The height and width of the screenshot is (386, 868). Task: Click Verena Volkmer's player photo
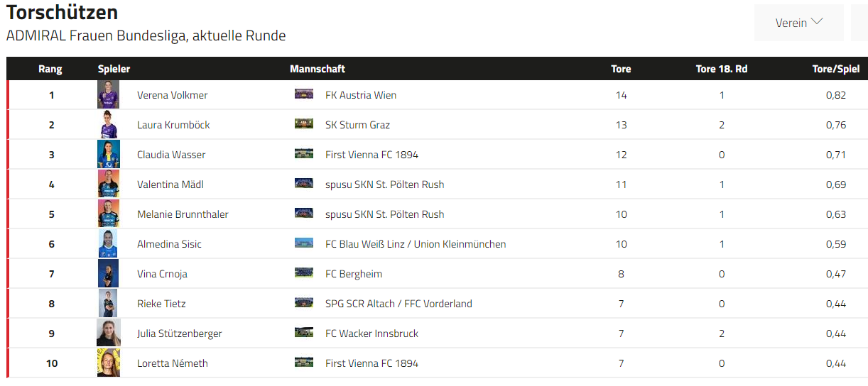click(x=108, y=95)
